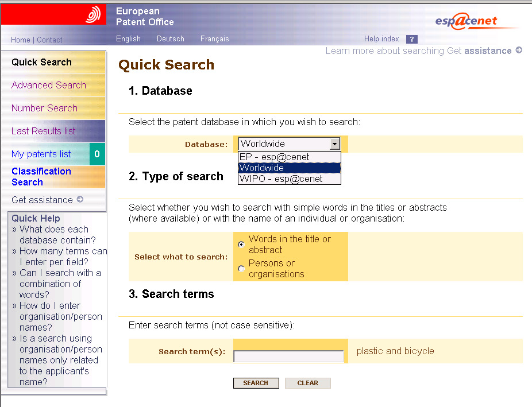Click the 'Search term(s):' field label
This screenshot has height=407, width=532.
tap(192, 352)
